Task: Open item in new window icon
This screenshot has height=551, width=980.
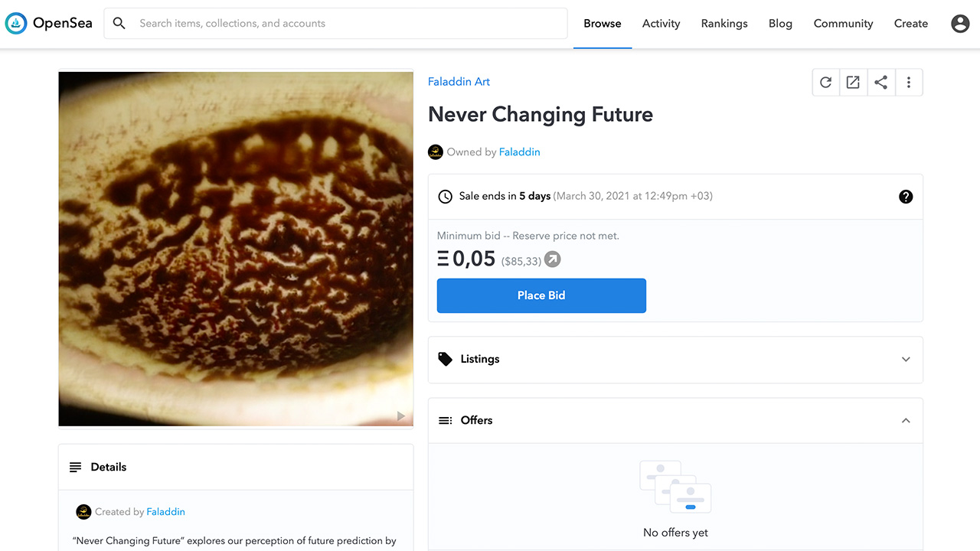Action: point(853,83)
